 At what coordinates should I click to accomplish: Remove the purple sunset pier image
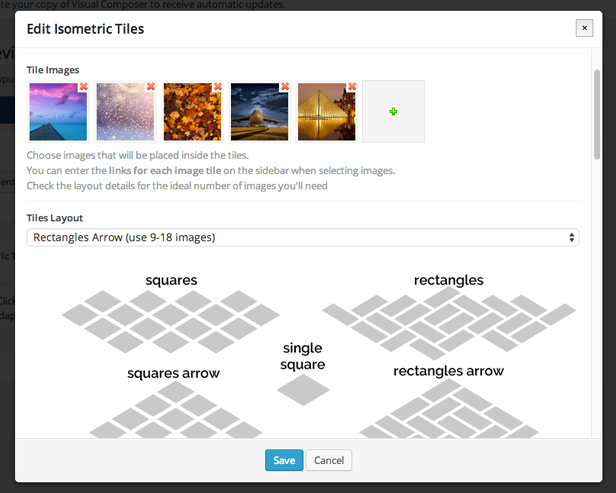coord(83,86)
